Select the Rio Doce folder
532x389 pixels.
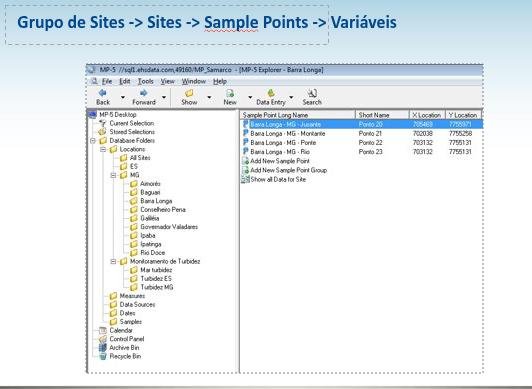[x=152, y=253]
